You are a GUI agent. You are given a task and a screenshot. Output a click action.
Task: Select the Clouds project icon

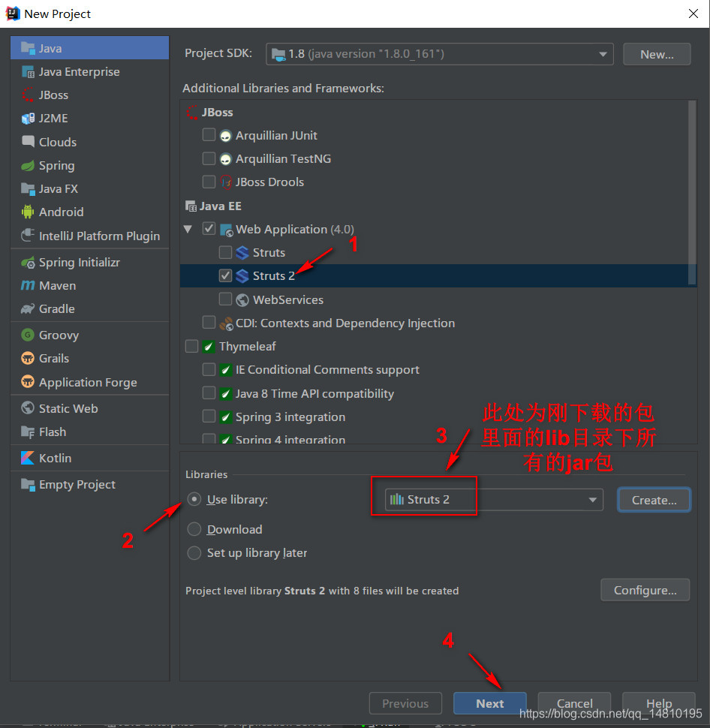click(x=28, y=142)
